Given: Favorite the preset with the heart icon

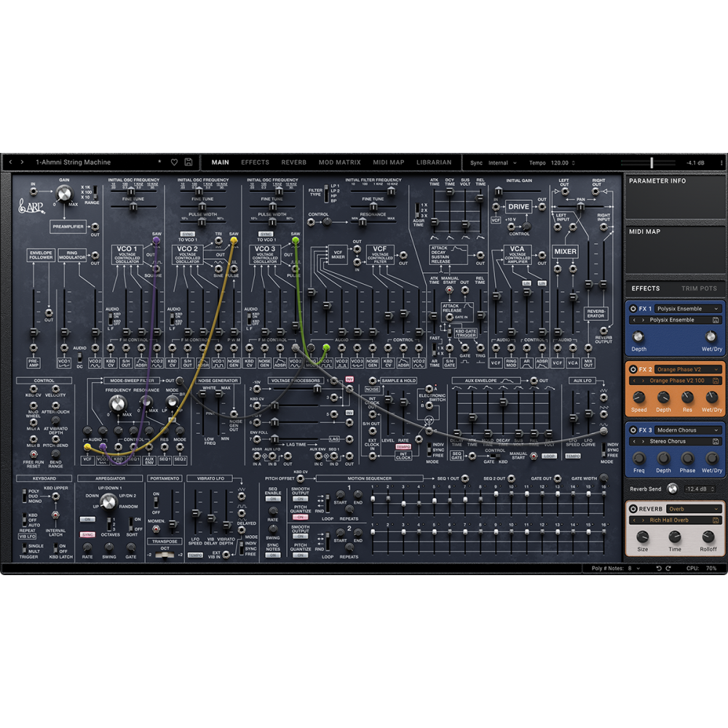Looking at the screenshot, I should [x=174, y=162].
